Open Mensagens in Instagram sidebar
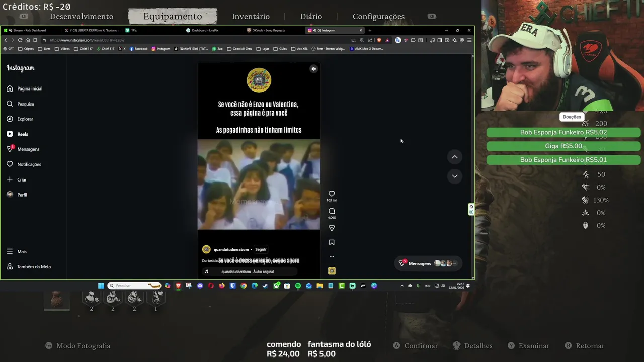This screenshot has height=362, width=644. (23, 149)
